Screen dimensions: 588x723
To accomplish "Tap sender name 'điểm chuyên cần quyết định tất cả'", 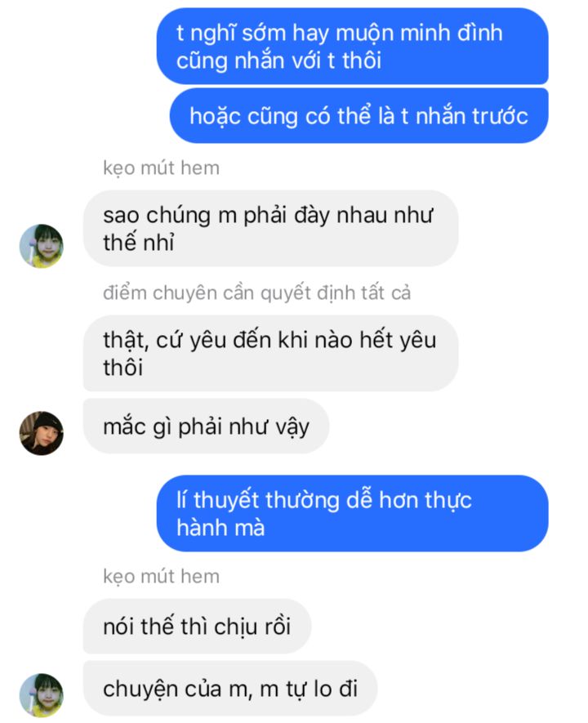I will tap(256, 293).
